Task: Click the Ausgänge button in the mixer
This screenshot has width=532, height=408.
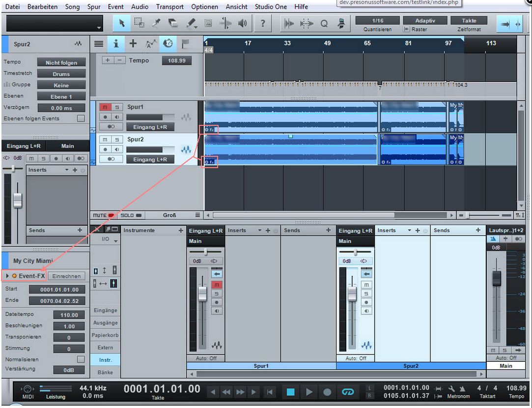Action: 106,322
